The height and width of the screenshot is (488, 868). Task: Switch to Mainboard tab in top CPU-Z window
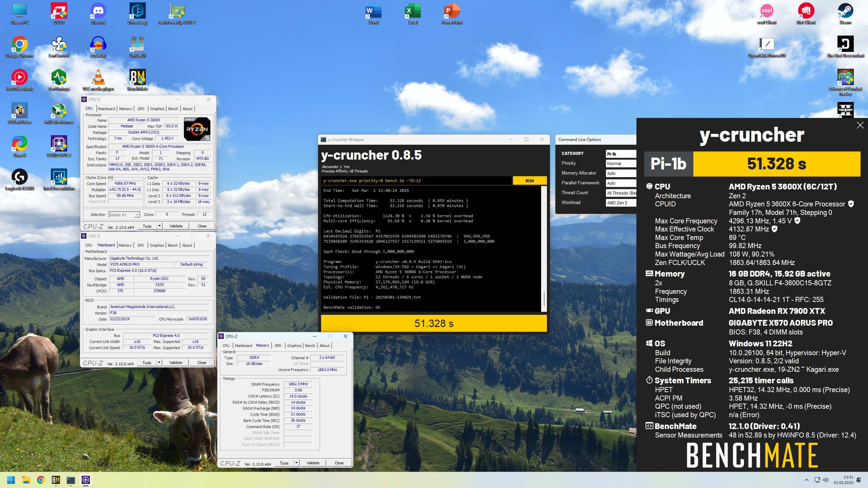point(106,109)
